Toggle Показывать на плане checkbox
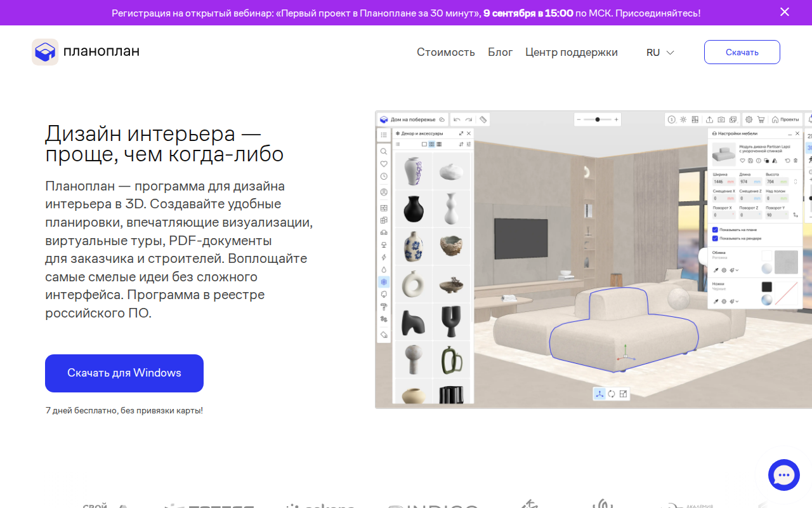812x508 pixels. (716, 229)
